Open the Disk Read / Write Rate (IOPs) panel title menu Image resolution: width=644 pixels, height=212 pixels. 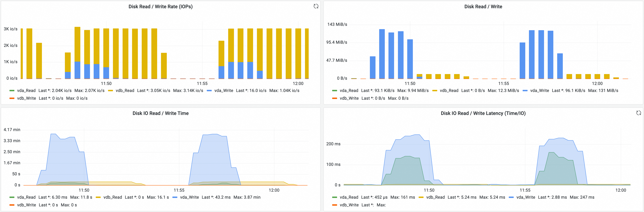[160, 6]
